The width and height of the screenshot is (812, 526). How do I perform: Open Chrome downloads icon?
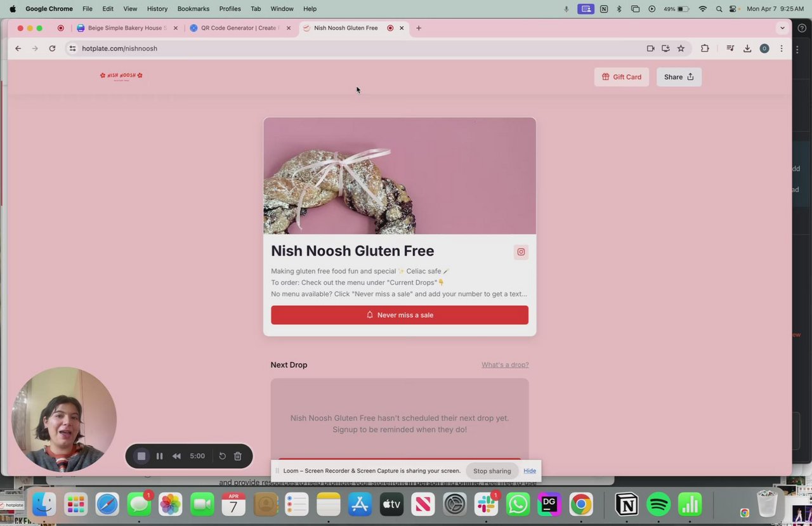[x=747, y=48]
